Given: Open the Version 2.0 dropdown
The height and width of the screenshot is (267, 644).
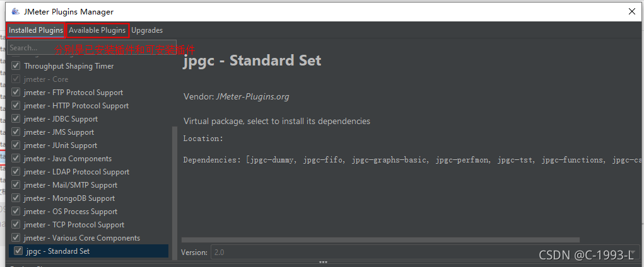Looking at the screenshot, I should [425, 253].
